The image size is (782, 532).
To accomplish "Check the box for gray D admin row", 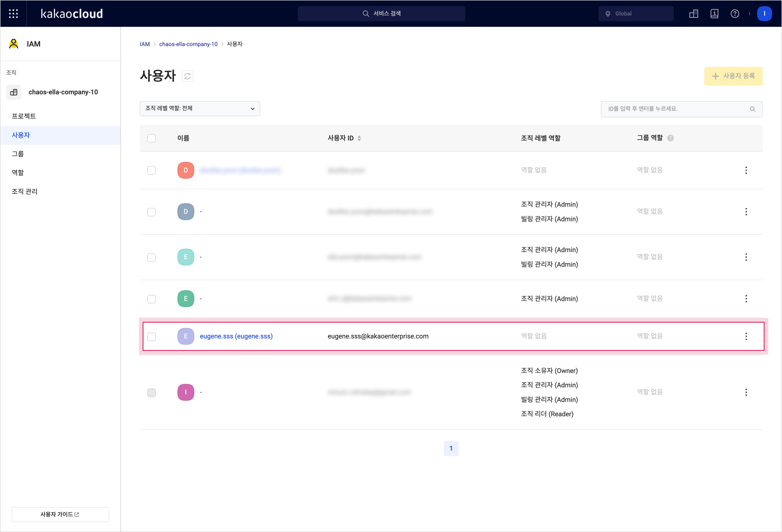I will click(152, 212).
